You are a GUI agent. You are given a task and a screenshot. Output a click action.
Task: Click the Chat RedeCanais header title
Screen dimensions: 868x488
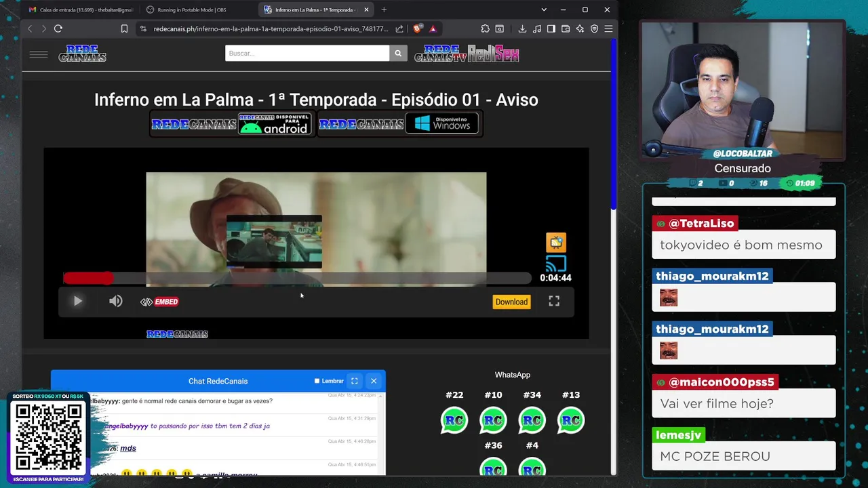tap(218, 381)
